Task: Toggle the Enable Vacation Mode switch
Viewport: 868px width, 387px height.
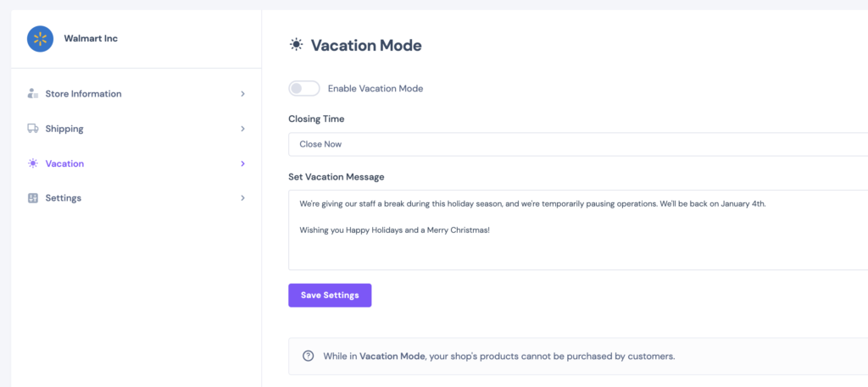Action: click(x=304, y=88)
